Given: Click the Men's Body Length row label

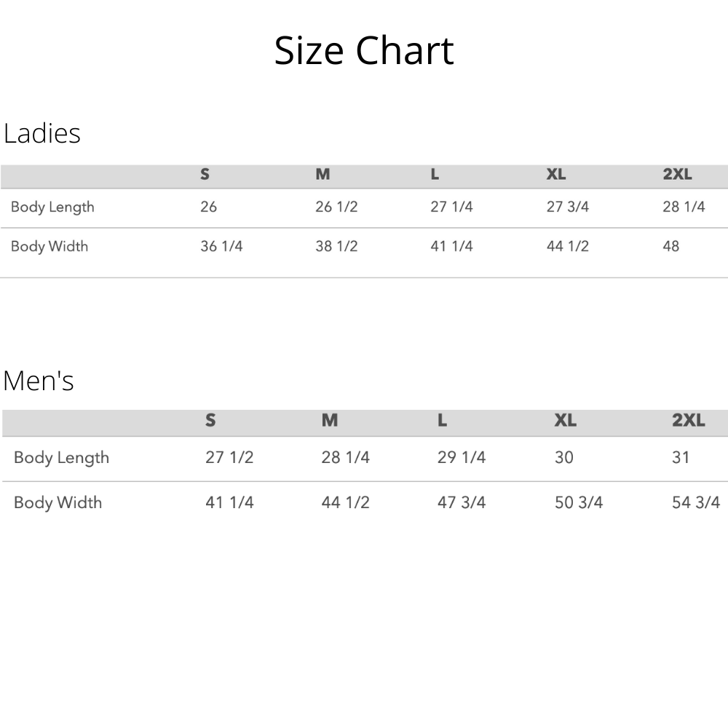Looking at the screenshot, I should tap(61, 457).
